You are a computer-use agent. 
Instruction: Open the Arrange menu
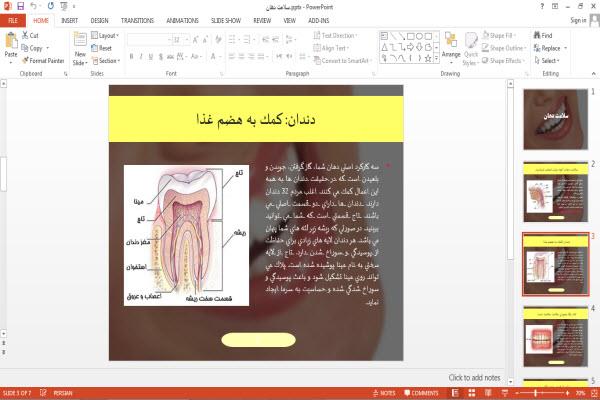click(x=451, y=47)
